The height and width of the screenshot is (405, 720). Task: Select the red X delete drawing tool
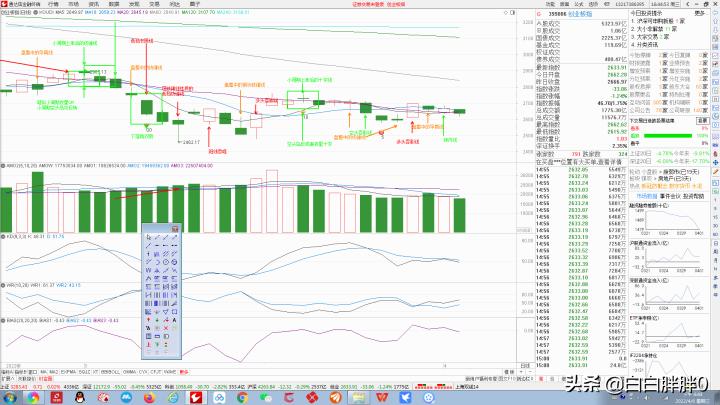[x=166, y=328]
